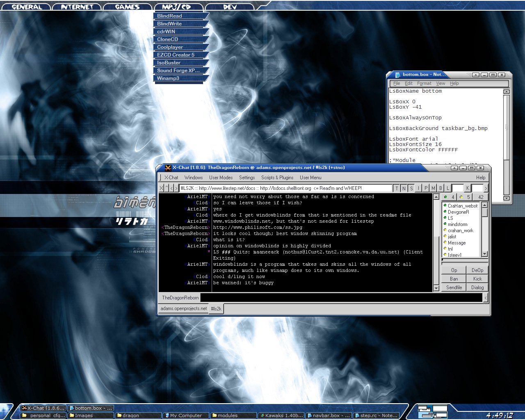
Task: Click the X close-tab button in X-Chat topic bar
Action: [x=161, y=188]
